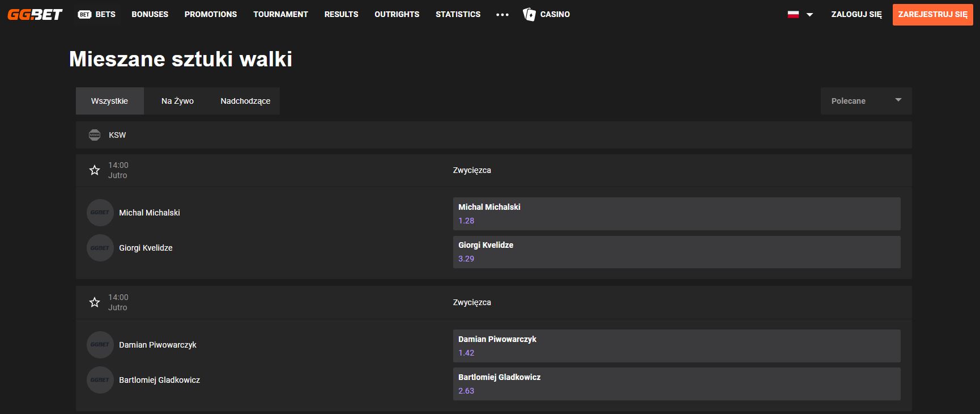Favorite the Michalski vs Kvelidze fight
This screenshot has width=980, height=414.
click(x=95, y=170)
